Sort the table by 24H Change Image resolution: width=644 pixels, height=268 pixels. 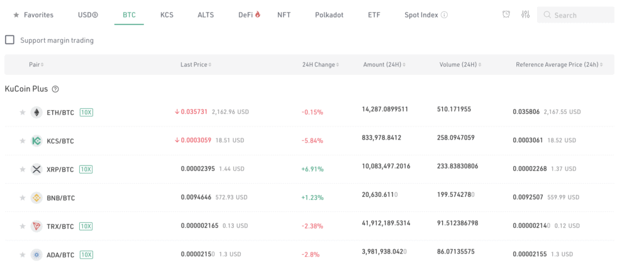coord(321,65)
